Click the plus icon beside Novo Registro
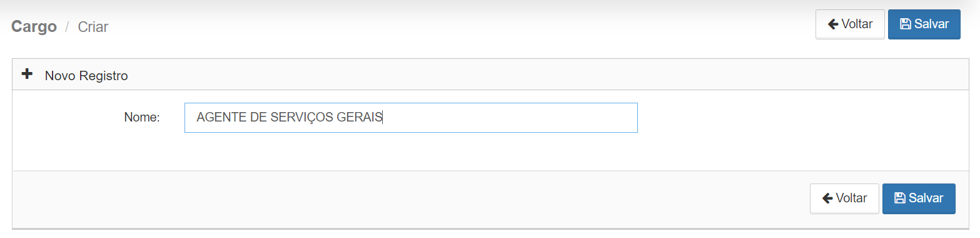Screen dimensions: 980x238 (27, 75)
